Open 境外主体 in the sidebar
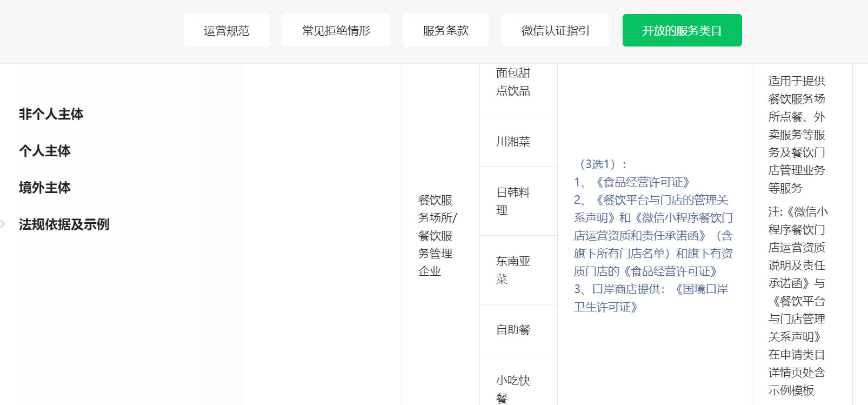The height and width of the screenshot is (405, 868). tap(45, 188)
